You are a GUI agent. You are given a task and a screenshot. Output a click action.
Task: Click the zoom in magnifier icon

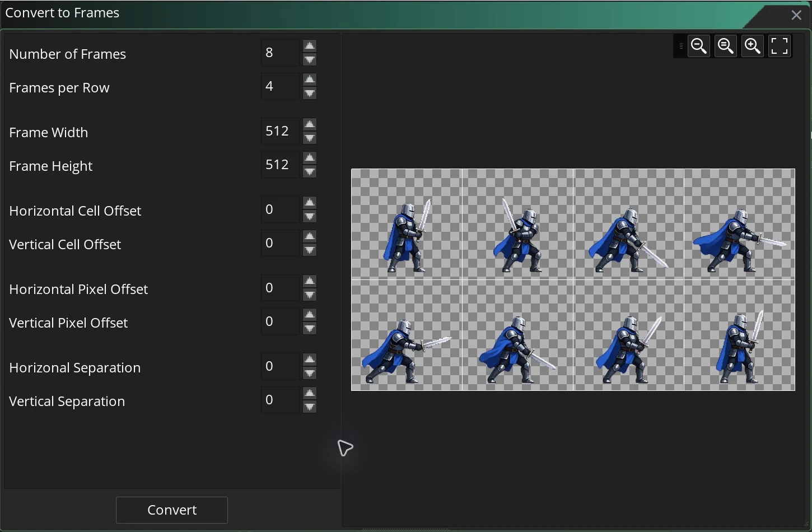point(753,46)
